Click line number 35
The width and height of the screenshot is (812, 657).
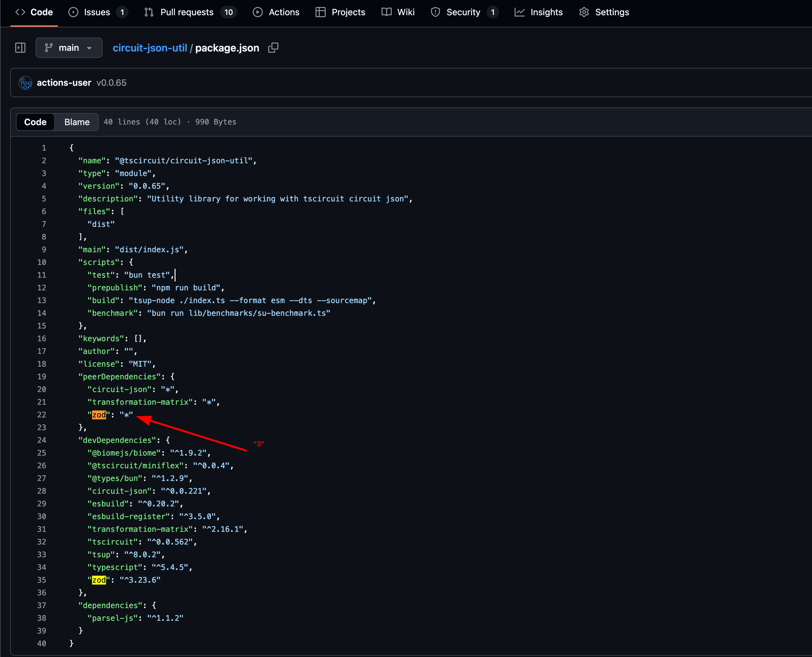42,580
